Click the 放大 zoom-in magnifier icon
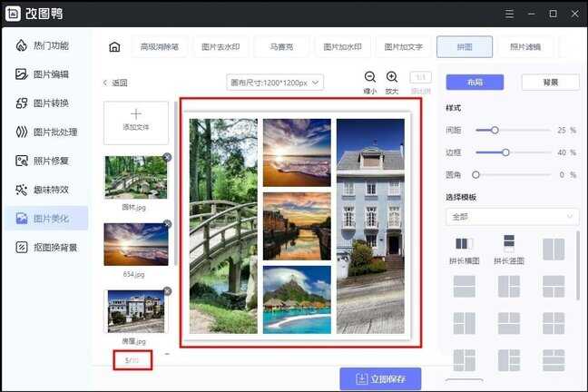 coord(392,77)
